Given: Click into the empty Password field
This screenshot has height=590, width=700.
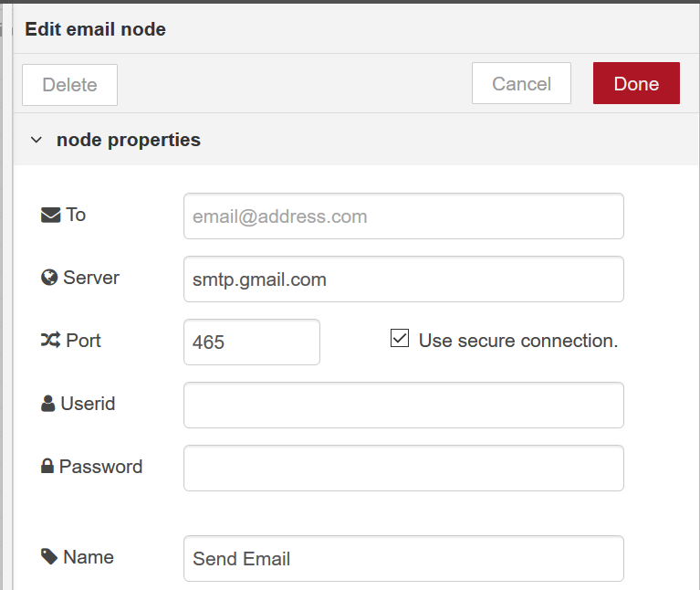Looking at the screenshot, I should click(x=403, y=468).
